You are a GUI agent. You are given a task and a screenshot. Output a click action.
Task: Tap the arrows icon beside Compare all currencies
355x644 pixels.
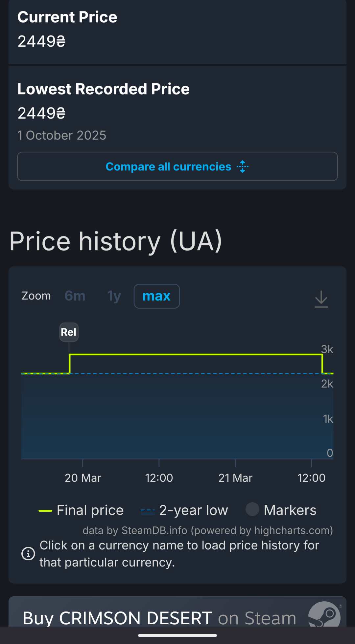pos(243,167)
